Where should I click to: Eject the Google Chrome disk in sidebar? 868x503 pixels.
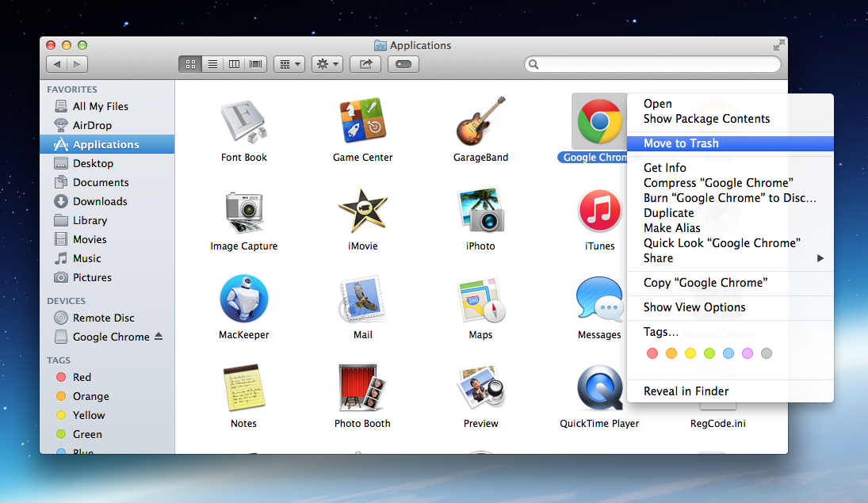tap(159, 337)
